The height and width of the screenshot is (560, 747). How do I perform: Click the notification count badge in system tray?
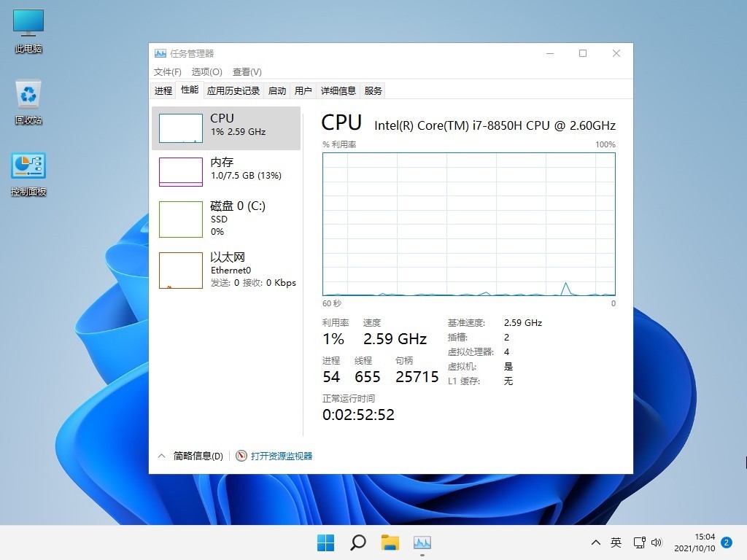point(726,542)
